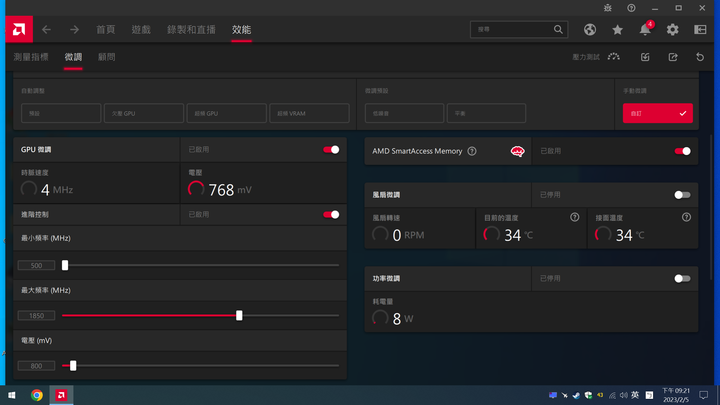Image resolution: width=720 pixels, height=405 pixels.
Task: Open AMD SmartAccess Memory help icon
Action: 472,151
